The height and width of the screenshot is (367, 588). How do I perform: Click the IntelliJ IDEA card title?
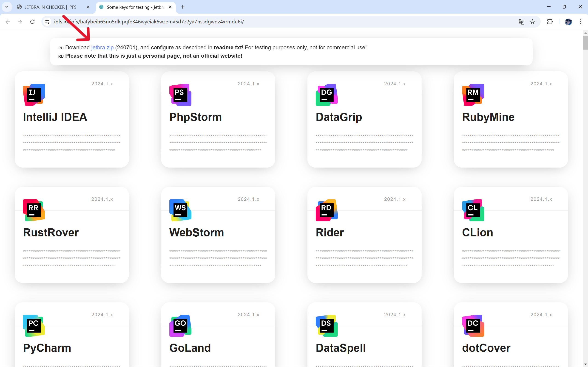click(55, 117)
